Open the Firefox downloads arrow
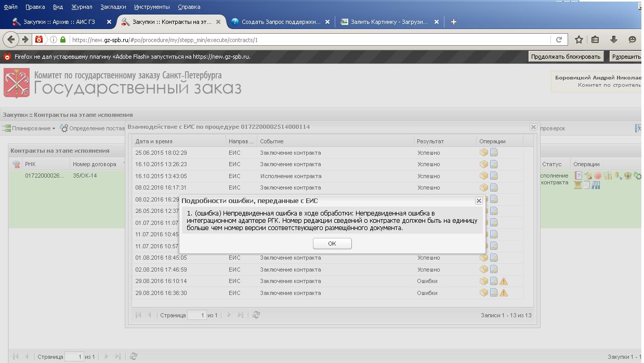644x363 pixels. pos(613,39)
